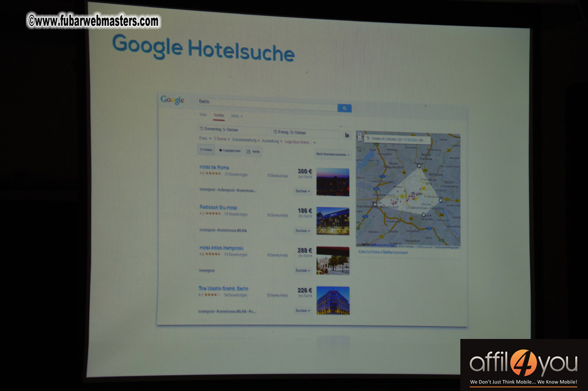Click calendar icon for Freitag check-out date
The width and height of the screenshot is (588, 391).
pyautogui.click(x=275, y=132)
